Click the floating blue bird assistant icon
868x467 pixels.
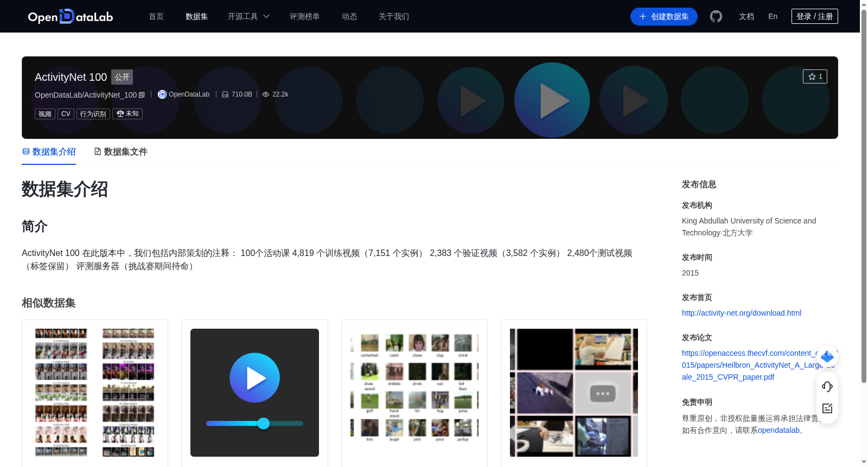click(x=827, y=356)
